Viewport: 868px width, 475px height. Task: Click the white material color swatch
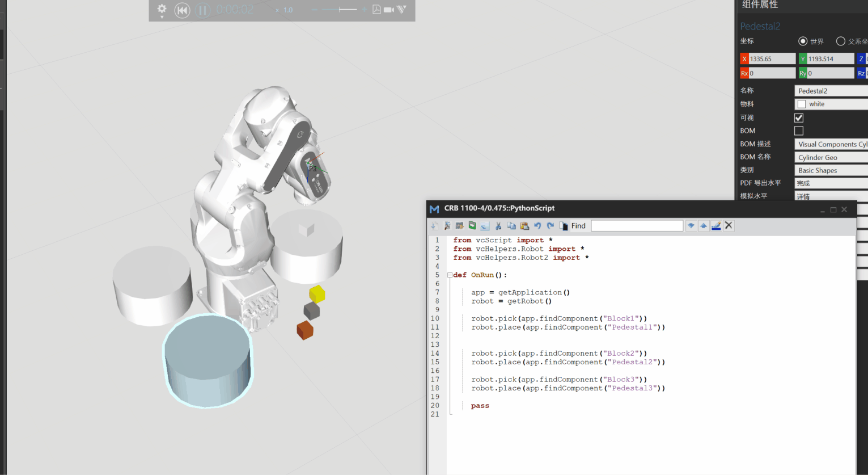click(x=802, y=103)
